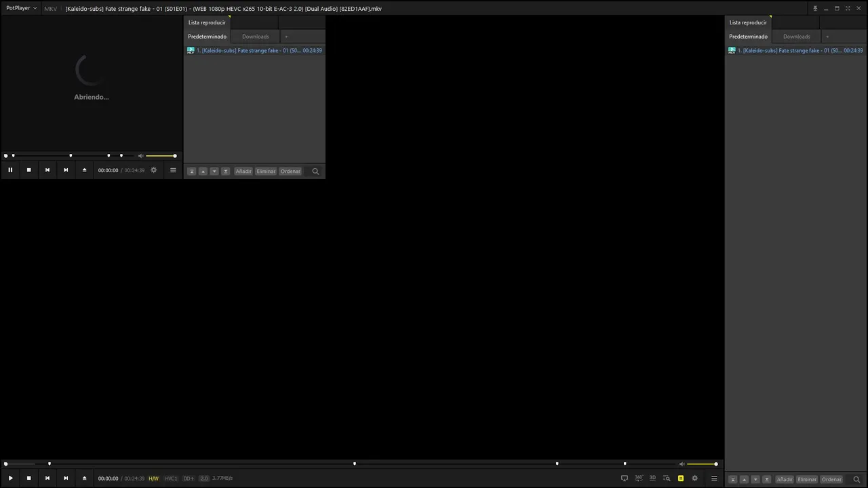Viewport: 868px width, 488px height.
Task: Click Añadir in the right playlist panel
Action: [x=785, y=479]
